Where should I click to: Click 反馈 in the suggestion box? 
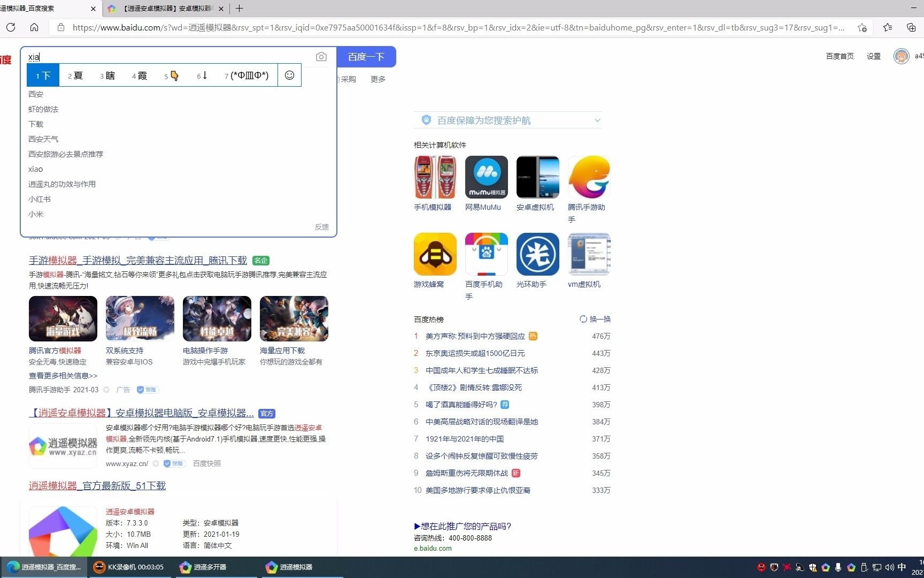pyautogui.click(x=322, y=227)
